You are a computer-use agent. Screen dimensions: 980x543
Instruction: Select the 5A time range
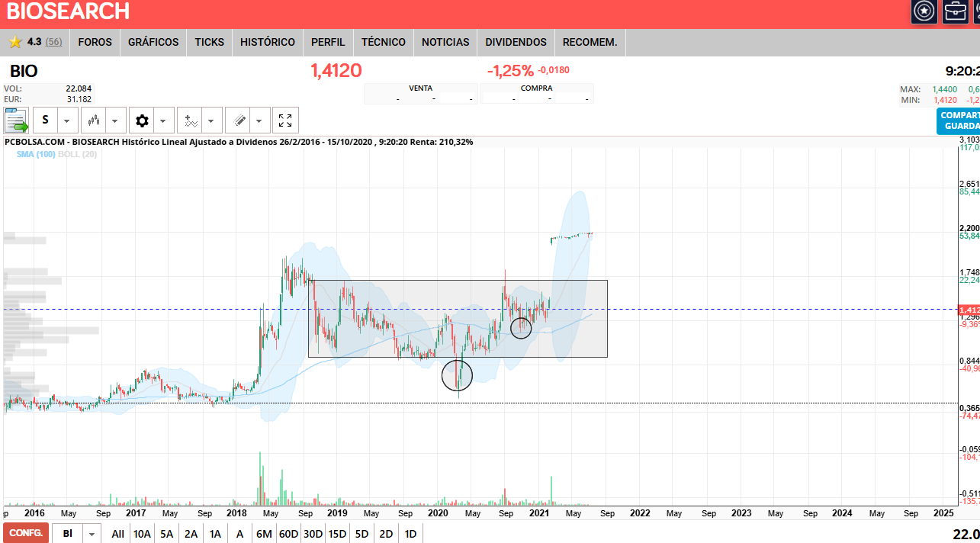click(x=166, y=534)
